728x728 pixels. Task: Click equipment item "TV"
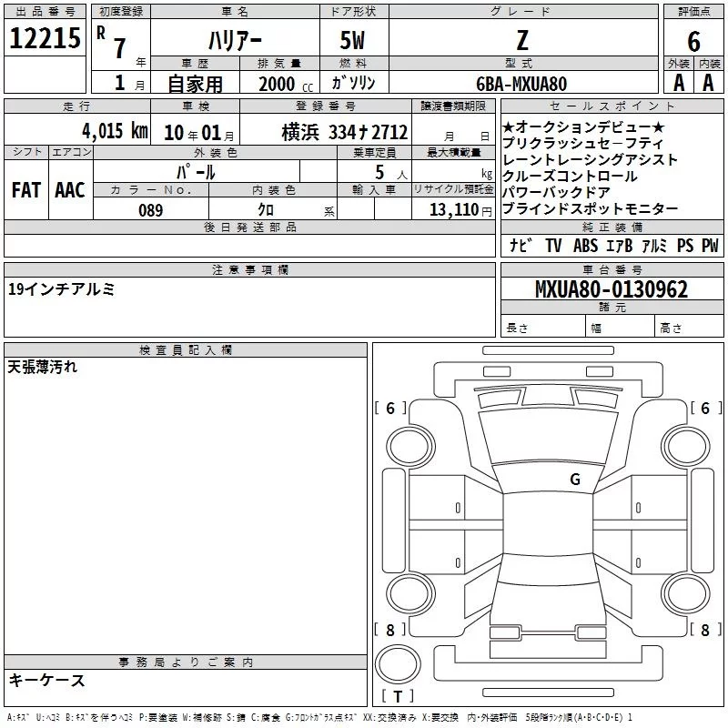[x=553, y=245]
